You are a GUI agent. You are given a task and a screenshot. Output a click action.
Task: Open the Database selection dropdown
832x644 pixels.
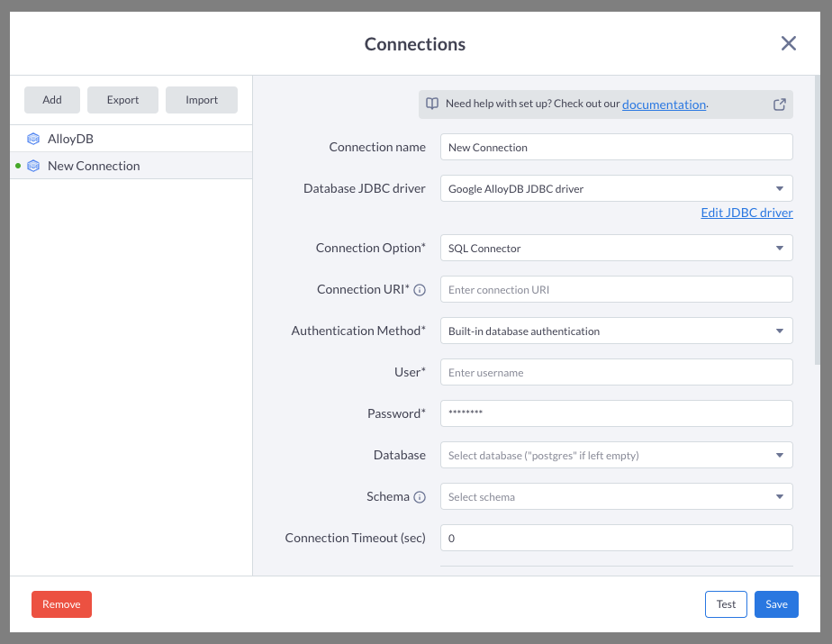pyautogui.click(x=617, y=455)
